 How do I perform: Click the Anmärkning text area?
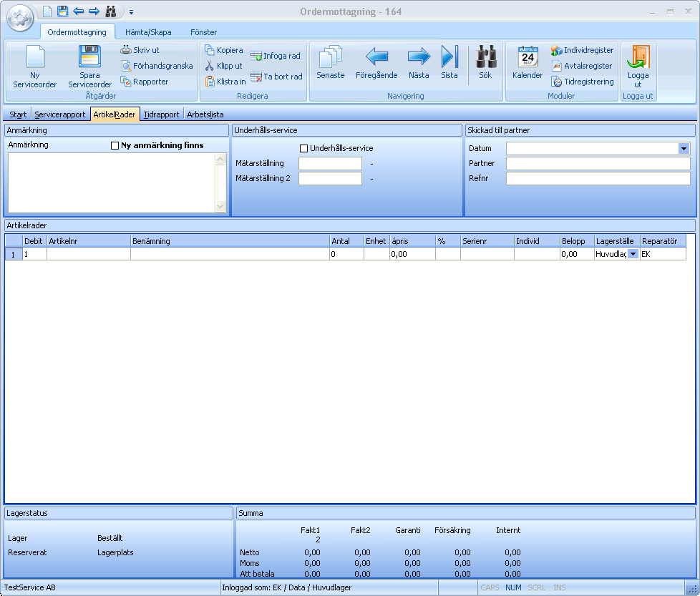[112, 183]
